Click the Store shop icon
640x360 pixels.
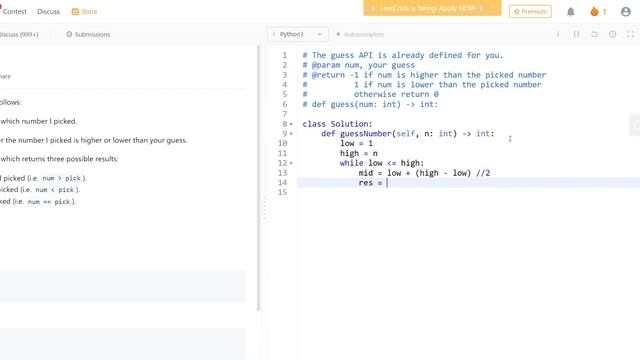coord(75,11)
